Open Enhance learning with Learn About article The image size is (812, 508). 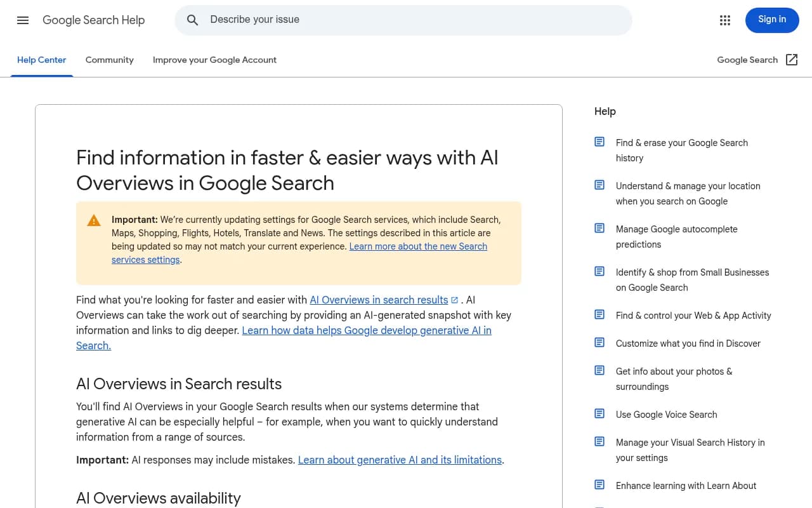[x=686, y=486]
